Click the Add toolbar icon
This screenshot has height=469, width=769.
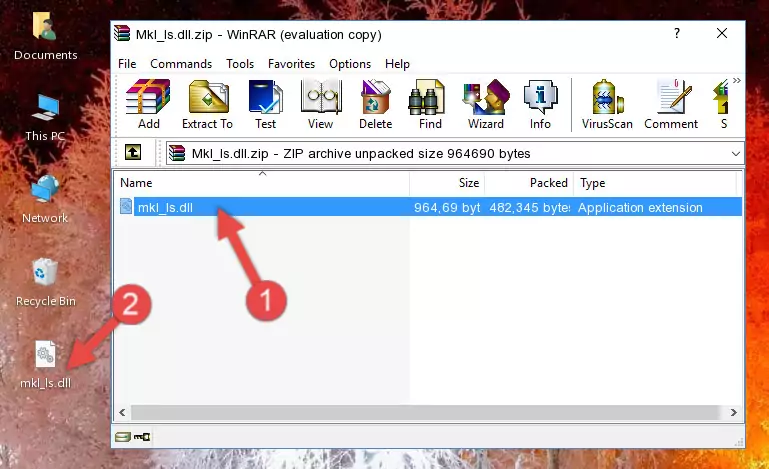[148, 104]
